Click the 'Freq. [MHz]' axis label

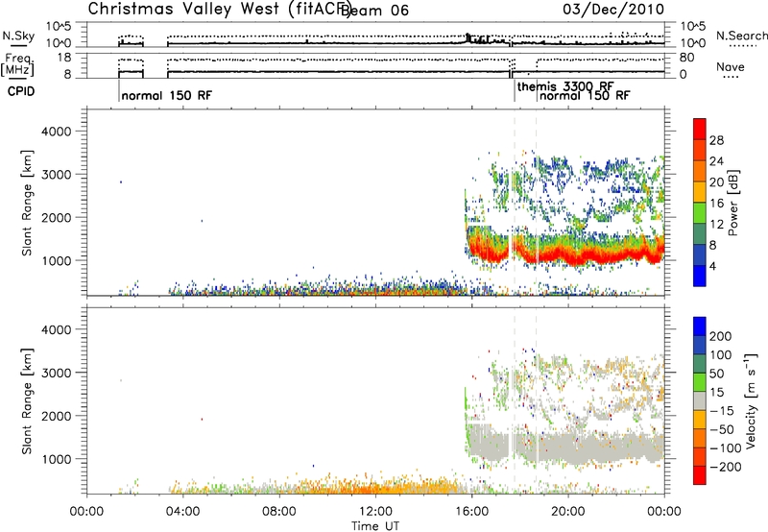tap(19, 65)
